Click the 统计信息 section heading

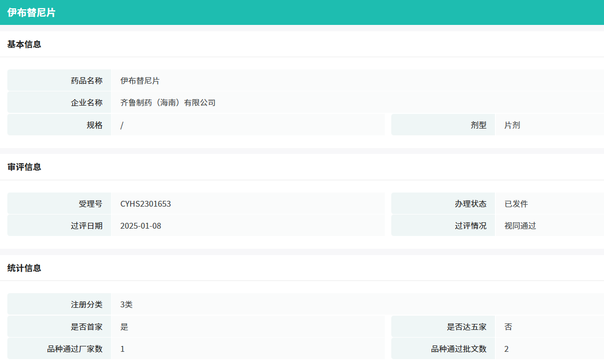24,268
